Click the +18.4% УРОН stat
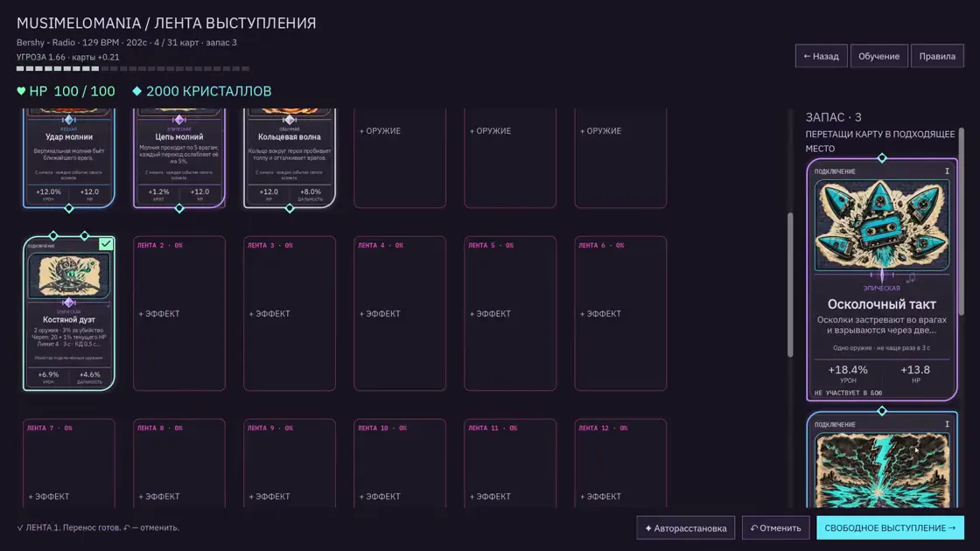The height and width of the screenshot is (551, 980). (848, 373)
